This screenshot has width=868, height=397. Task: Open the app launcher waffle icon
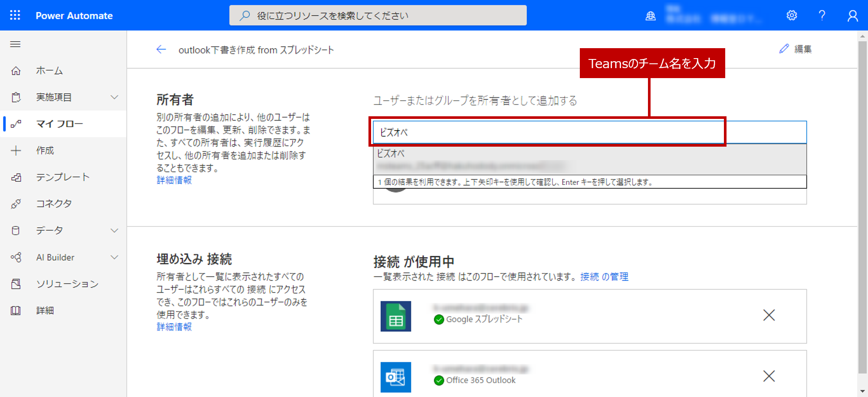click(15, 15)
